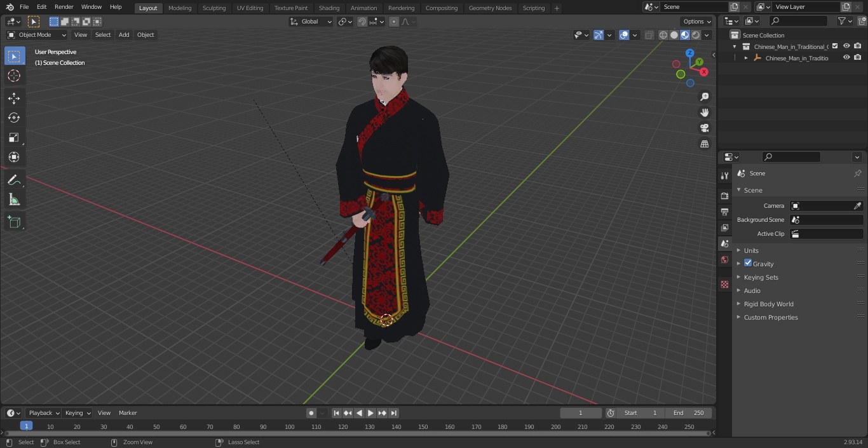The height and width of the screenshot is (448, 868).
Task: Toggle Chinese_Man collection exclude checkbox
Action: (x=835, y=46)
